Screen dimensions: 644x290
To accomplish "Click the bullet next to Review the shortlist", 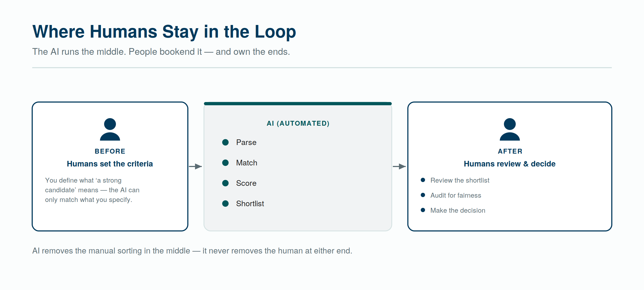I will (423, 180).
